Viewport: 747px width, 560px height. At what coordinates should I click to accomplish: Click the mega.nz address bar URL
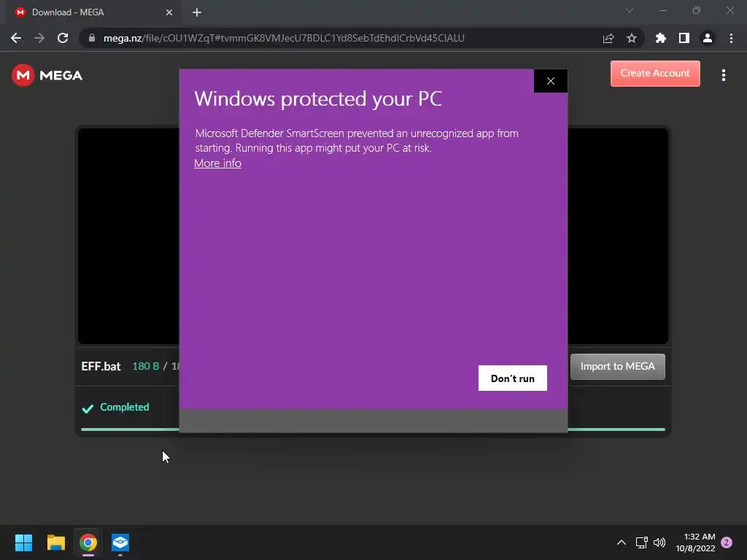click(284, 38)
